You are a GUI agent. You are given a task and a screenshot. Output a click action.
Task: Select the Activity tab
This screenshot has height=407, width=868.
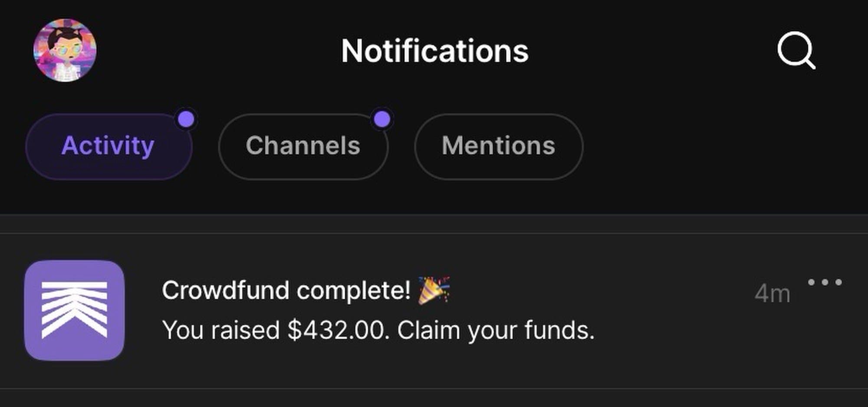point(108,146)
